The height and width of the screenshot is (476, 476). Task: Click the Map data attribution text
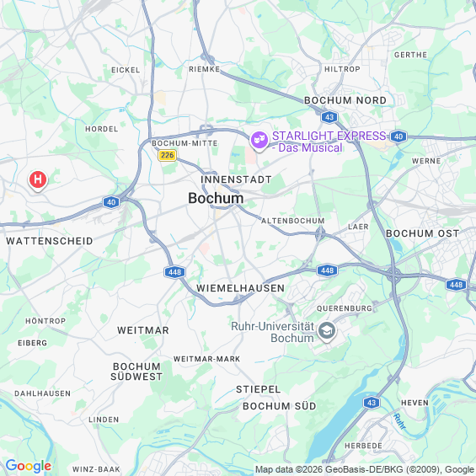coord(365,469)
